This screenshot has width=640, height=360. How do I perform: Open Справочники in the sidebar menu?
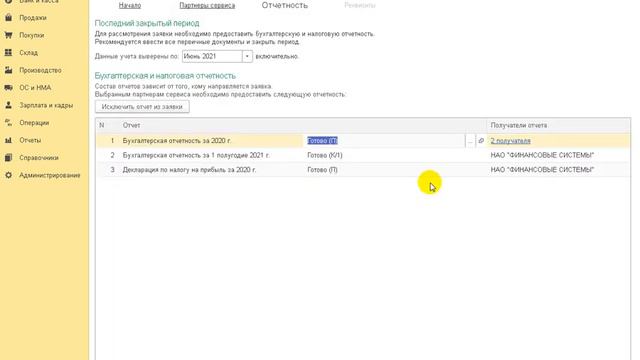39,158
